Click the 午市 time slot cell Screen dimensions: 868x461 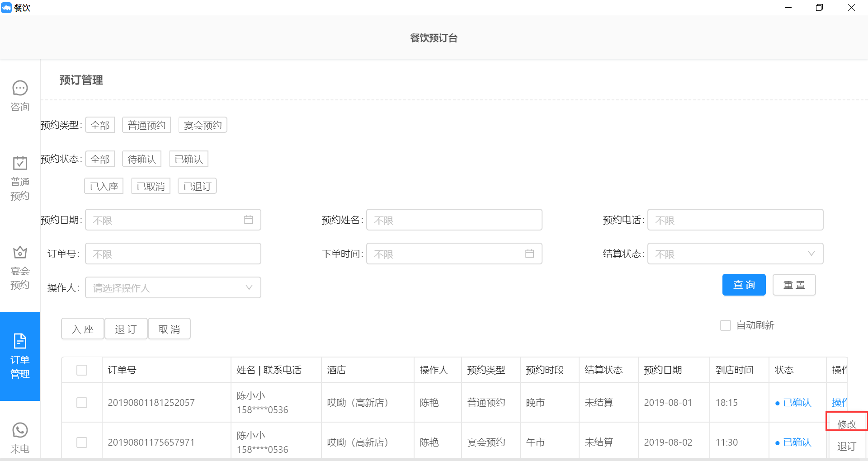click(535, 442)
